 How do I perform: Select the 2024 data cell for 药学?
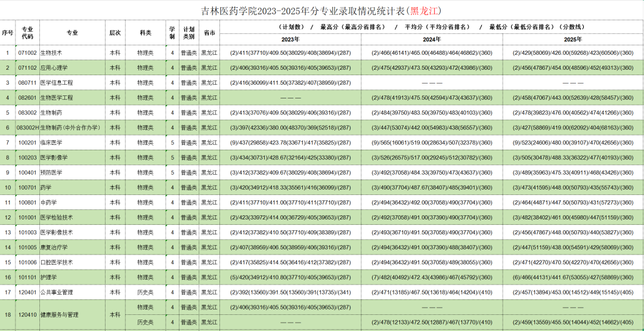coord(432,187)
